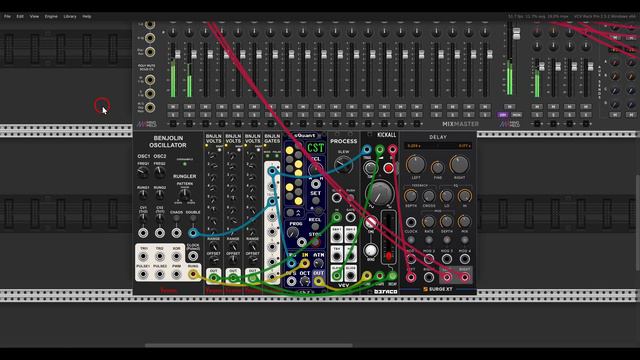Click the sQuant PROG knob
This screenshot has width=640, height=360.
pos(293,233)
